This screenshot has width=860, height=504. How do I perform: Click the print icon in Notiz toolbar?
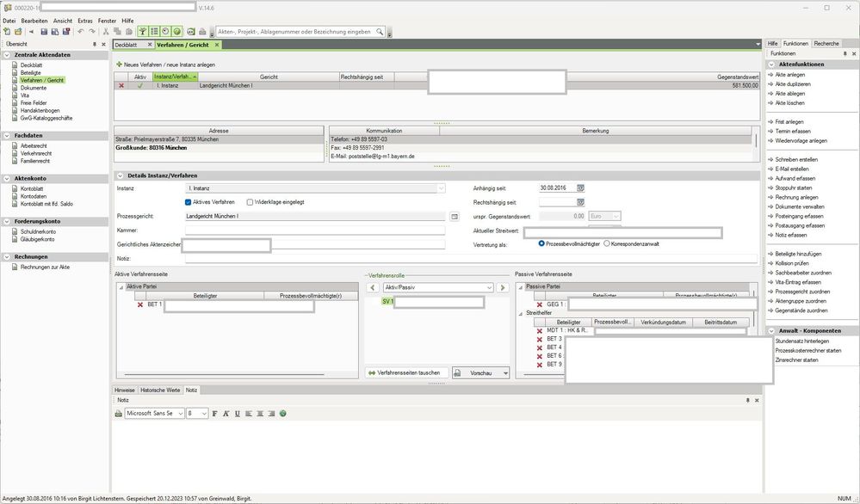(119, 414)
